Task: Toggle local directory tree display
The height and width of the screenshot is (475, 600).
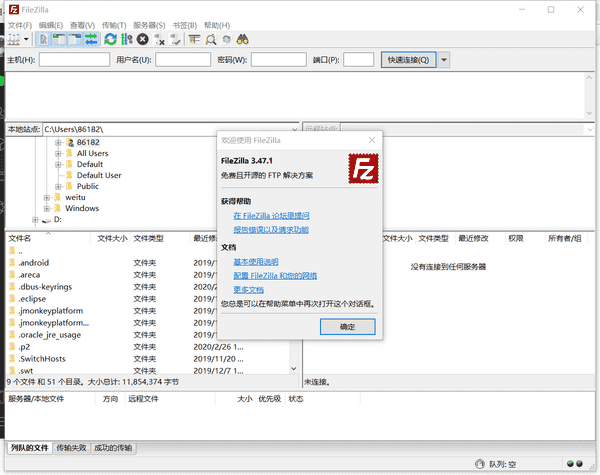Action: point(59,39)
